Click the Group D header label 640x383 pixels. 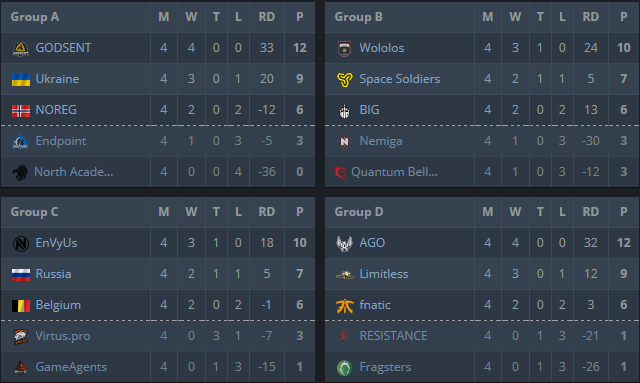(x=359, y=212)
